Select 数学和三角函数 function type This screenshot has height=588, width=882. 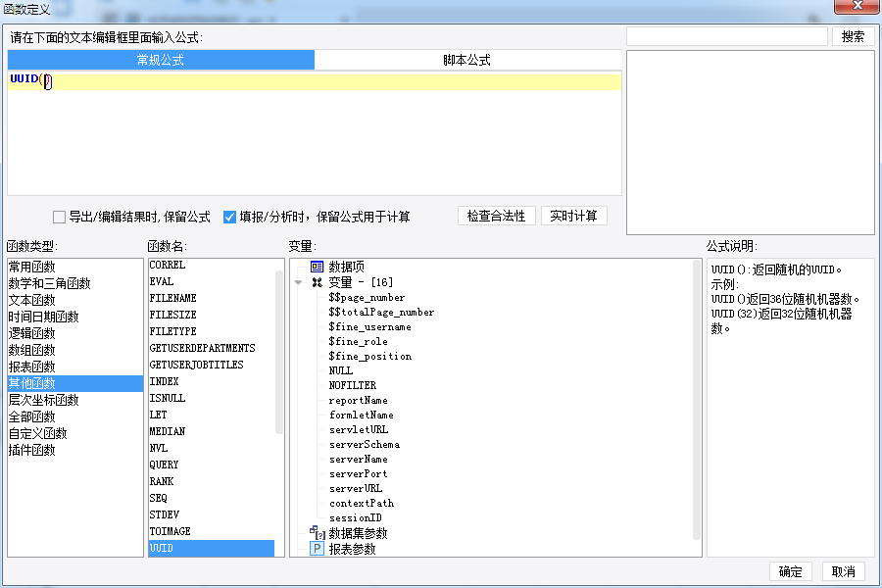tap(75, 283)
